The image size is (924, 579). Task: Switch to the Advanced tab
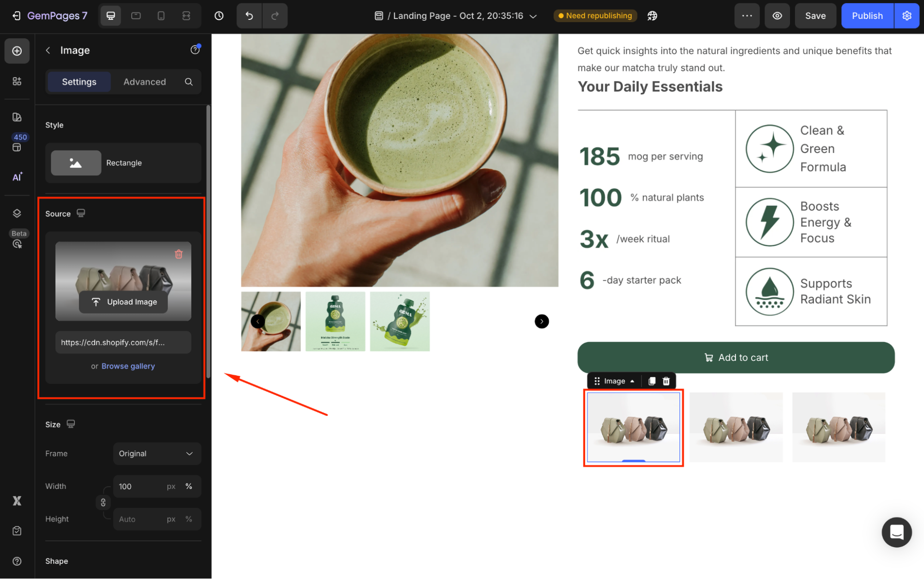tap(144, 82)
